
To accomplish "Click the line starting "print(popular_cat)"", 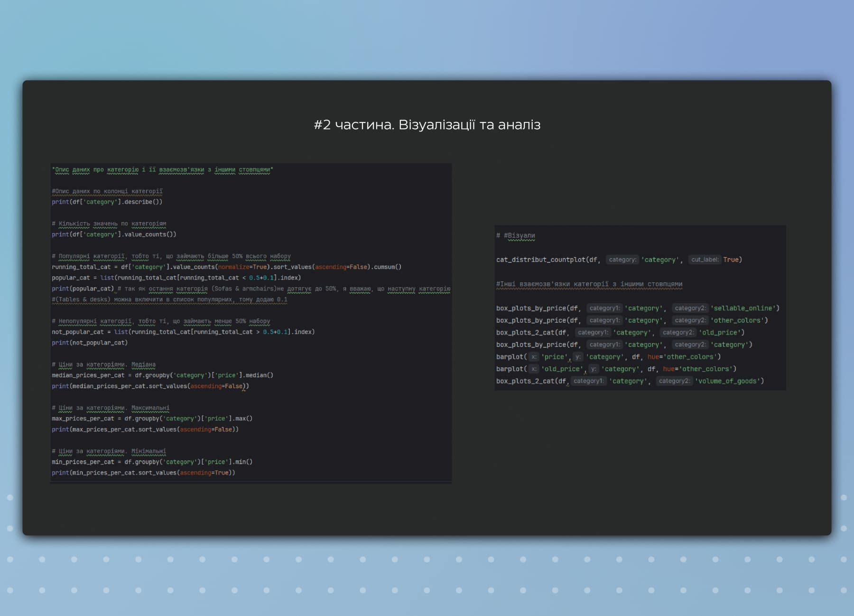I will click(251, 289).
